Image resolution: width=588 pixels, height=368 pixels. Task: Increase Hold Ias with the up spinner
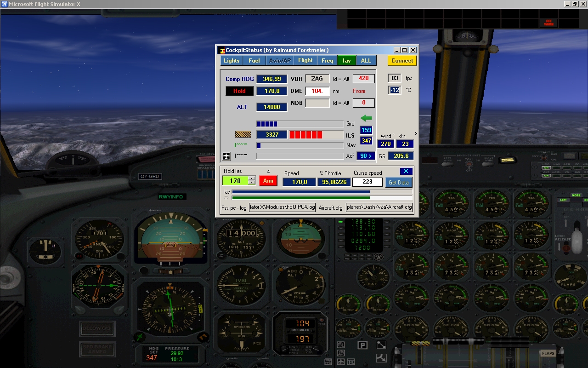[x=251, y=178]
